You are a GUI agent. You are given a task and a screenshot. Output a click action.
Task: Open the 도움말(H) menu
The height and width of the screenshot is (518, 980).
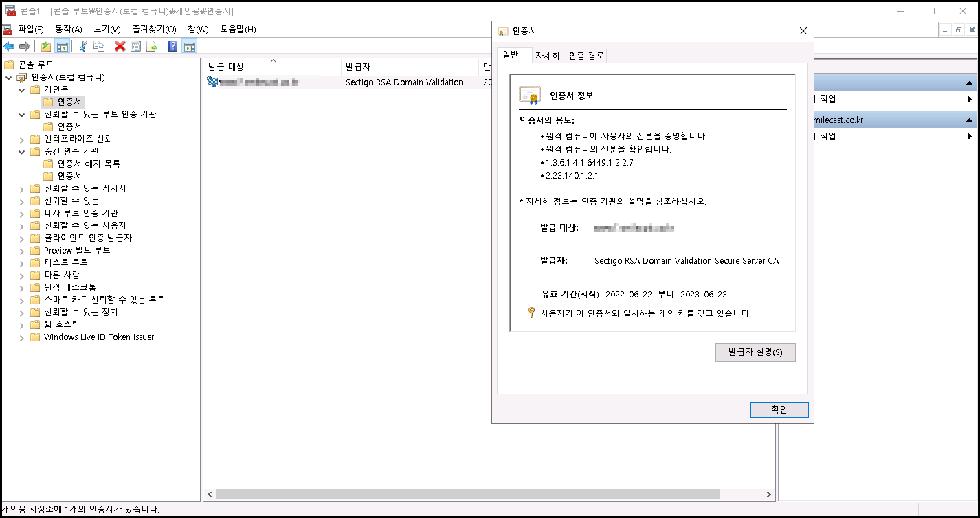click(238, 29)
